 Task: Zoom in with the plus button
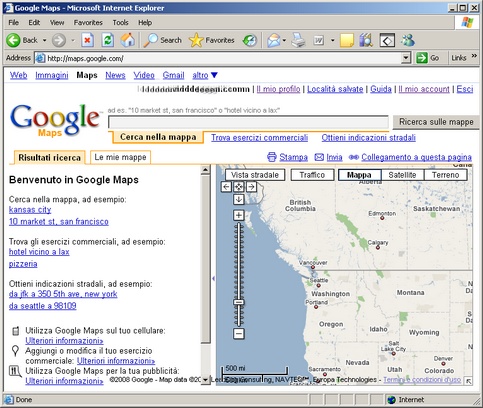(239, 215)
